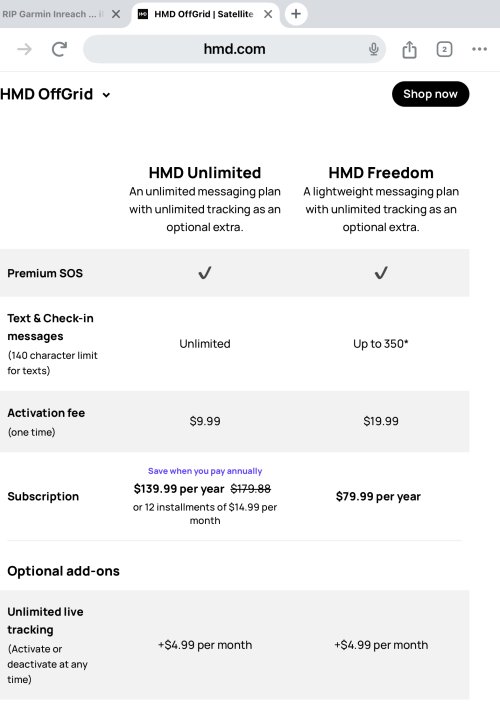
Task: Open the tab switcher showing 2 tabs
Action: (444, 49)
